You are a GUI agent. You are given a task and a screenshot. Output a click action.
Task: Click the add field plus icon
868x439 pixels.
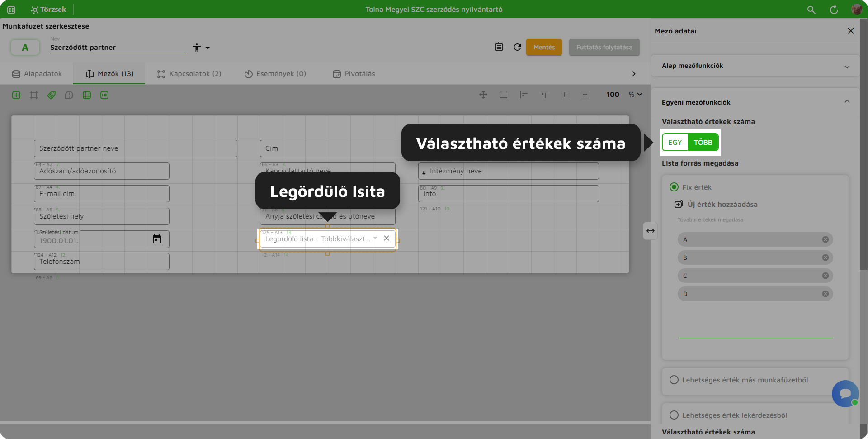click(x=16, y=95)
